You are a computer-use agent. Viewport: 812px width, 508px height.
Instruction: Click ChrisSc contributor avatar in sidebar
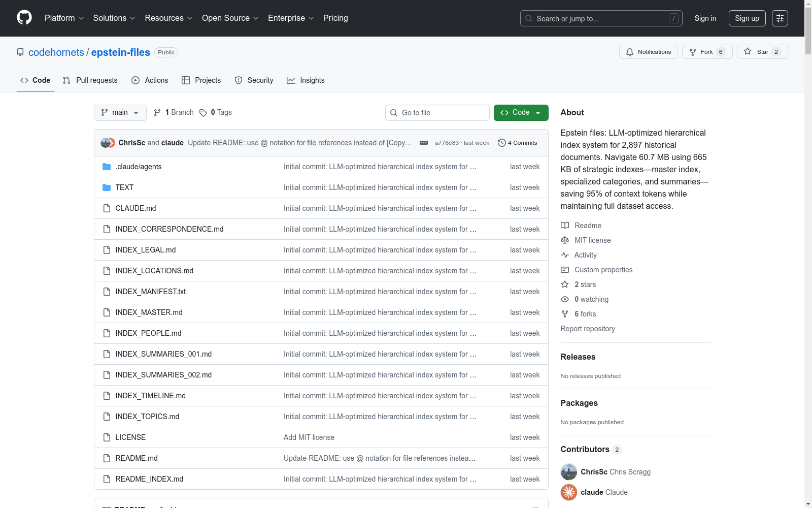pos(569,472)
